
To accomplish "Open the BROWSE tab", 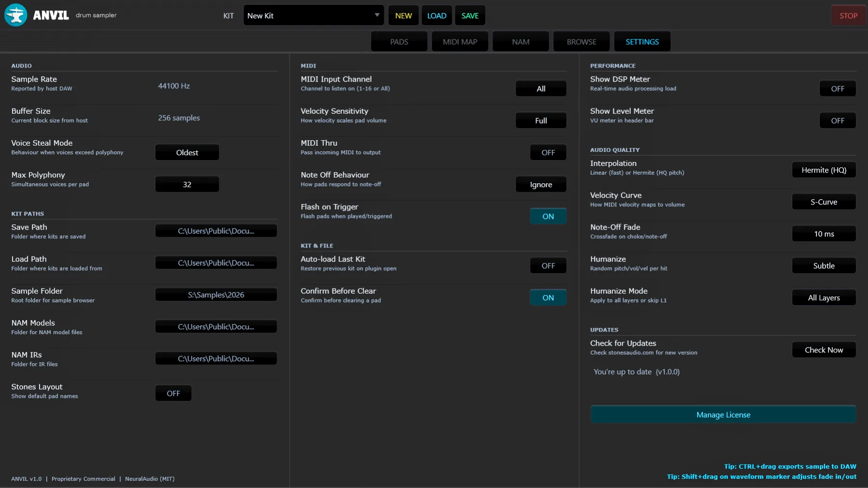I will [581, 42].
